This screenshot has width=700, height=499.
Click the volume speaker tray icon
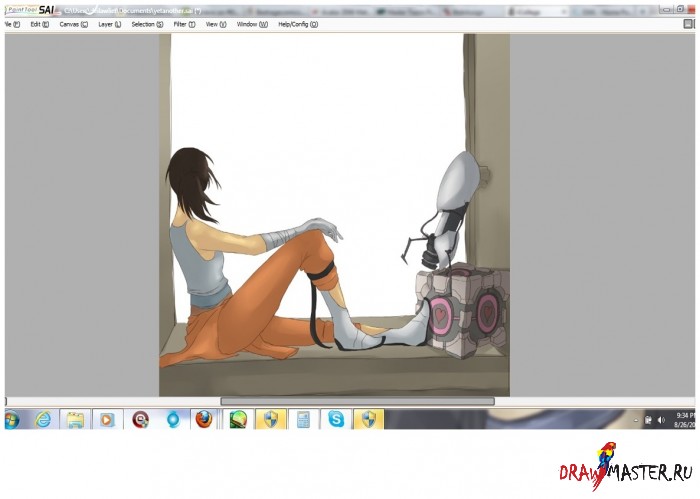coord(661,420)
